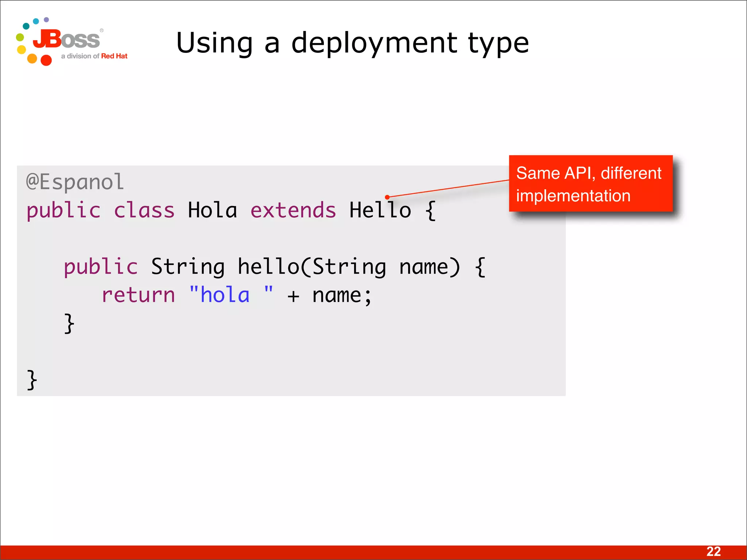Click the final closing brace of class
The height and width of the screenshot is (560, 747).
click(x=32, y=380)
